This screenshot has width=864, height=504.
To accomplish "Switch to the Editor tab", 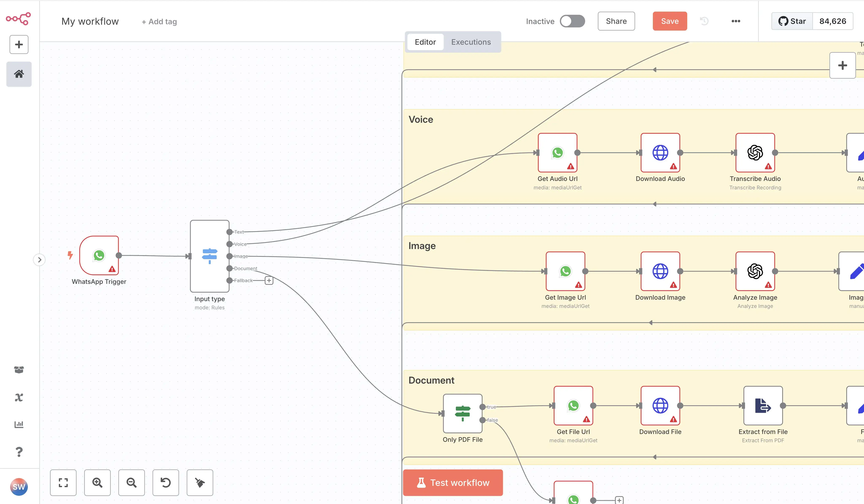I will pos(425,42).
